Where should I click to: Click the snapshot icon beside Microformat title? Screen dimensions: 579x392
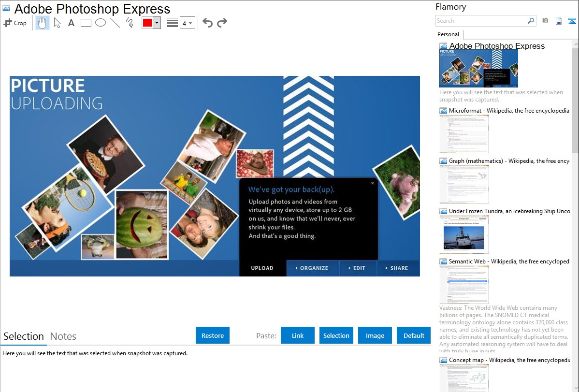pos(443,111)
